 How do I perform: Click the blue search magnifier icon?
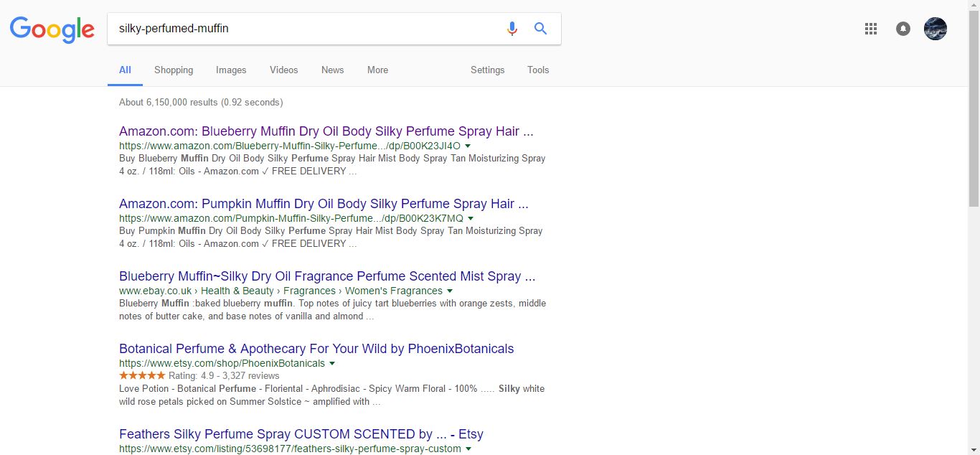540,29
